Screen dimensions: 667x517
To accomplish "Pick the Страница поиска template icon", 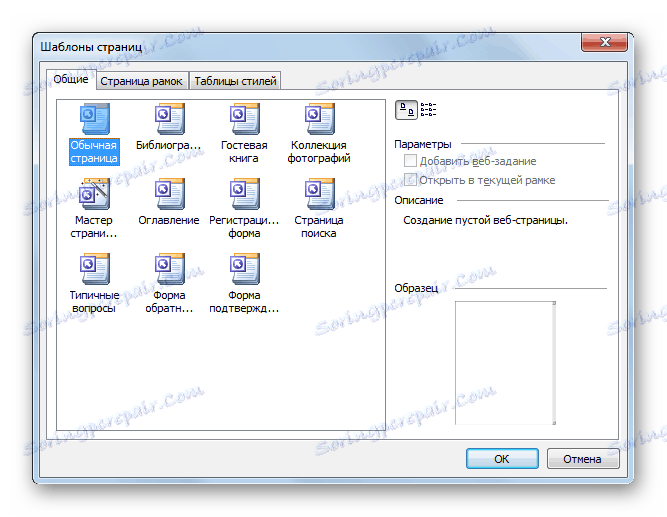I will [x=319, y=194].
